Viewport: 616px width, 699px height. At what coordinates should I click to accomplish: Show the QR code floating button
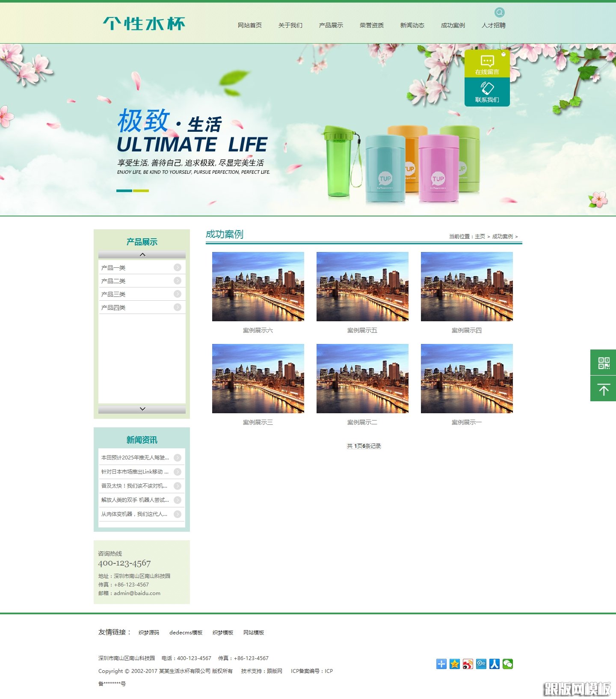pyautogui.click(x=603, y=363)
